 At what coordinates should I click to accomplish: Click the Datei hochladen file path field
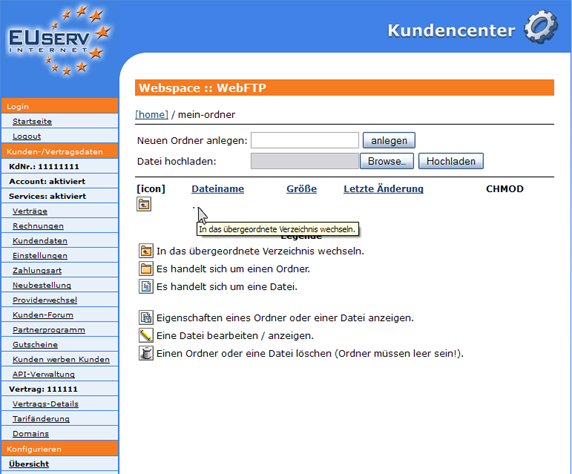(305, 161)
